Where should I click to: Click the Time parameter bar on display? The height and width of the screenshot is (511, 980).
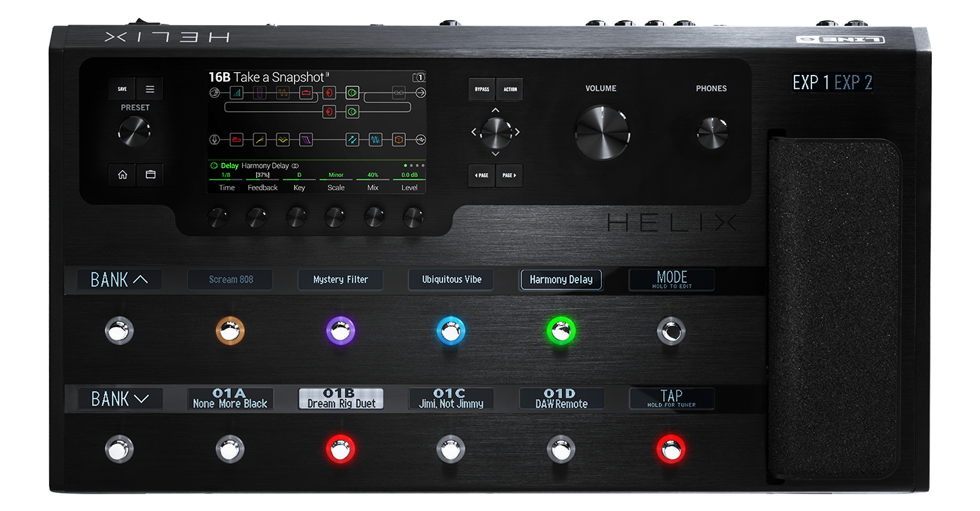[x=226, y=179]
